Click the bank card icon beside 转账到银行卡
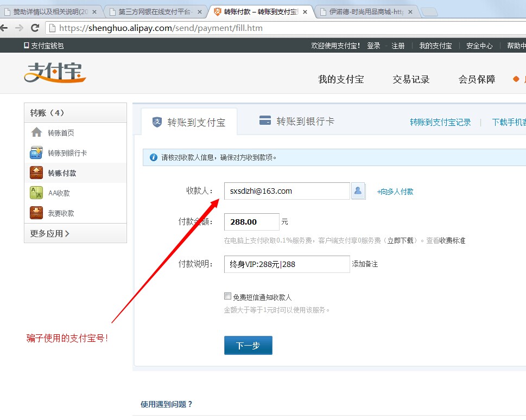This screenshot has height=420, width=526. pyautogui.click(x=36, y=152)
